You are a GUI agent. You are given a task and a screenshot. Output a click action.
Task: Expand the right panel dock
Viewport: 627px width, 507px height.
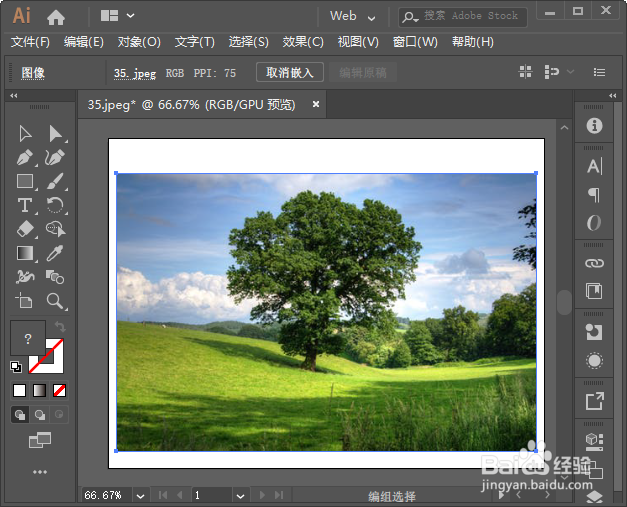(613, 95)
